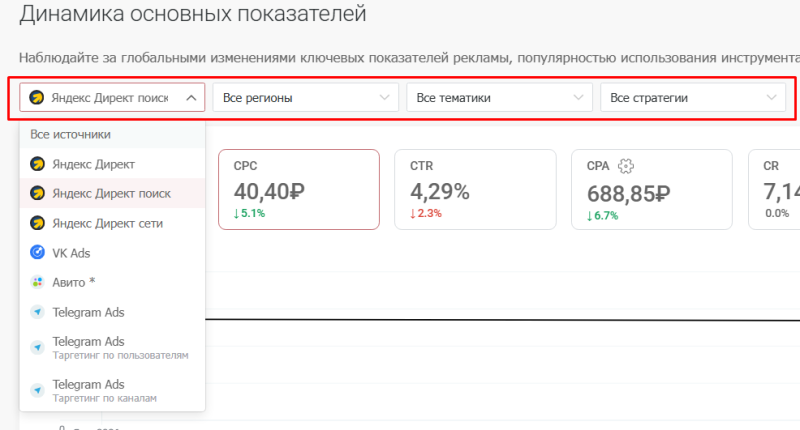Select VK Ads in the source list
The height and width of the screenshot is (430, 800).
coord(112,253)
